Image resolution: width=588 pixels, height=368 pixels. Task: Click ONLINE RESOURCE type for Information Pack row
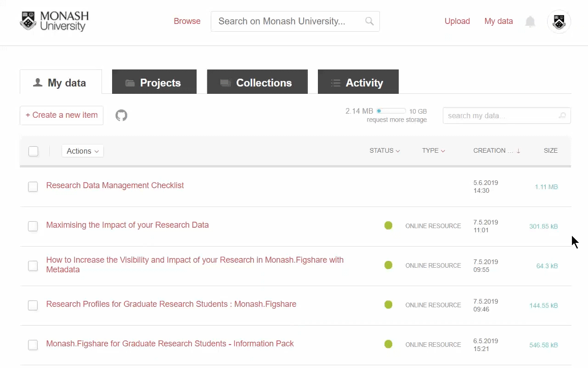coord(433,345)
